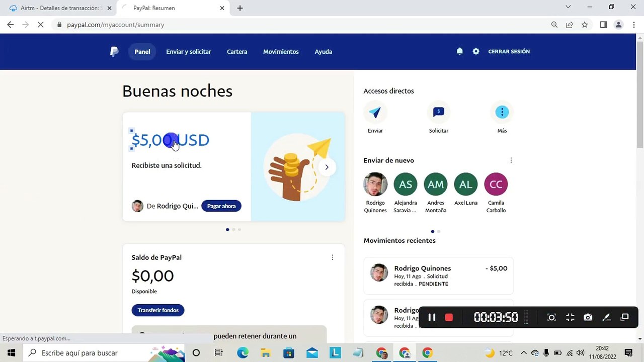Open Task View on taskbar

(218, 352)
